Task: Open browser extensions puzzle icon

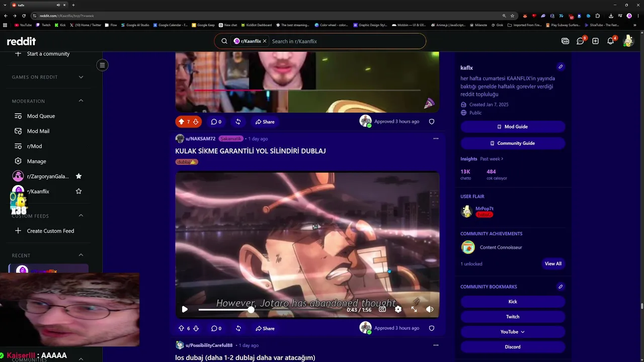Action: click(598, 16)
